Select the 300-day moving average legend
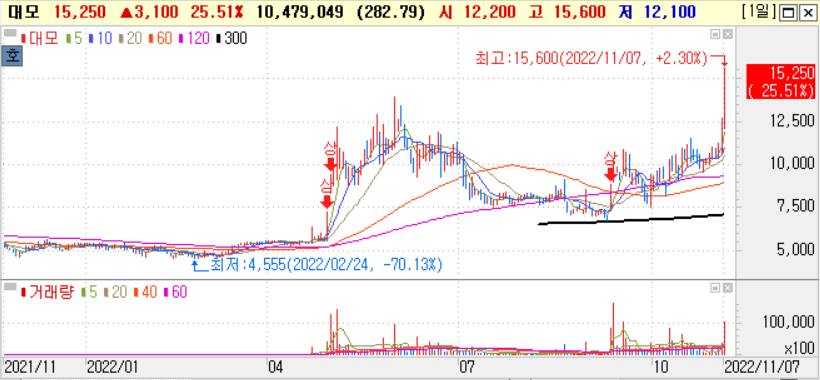The image size is (820, 380). 232,39
